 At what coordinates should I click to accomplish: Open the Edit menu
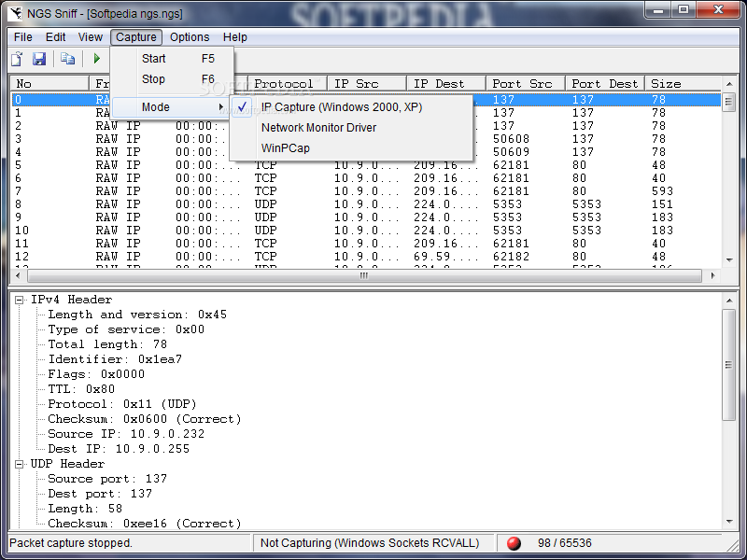[x=55, y=37]
